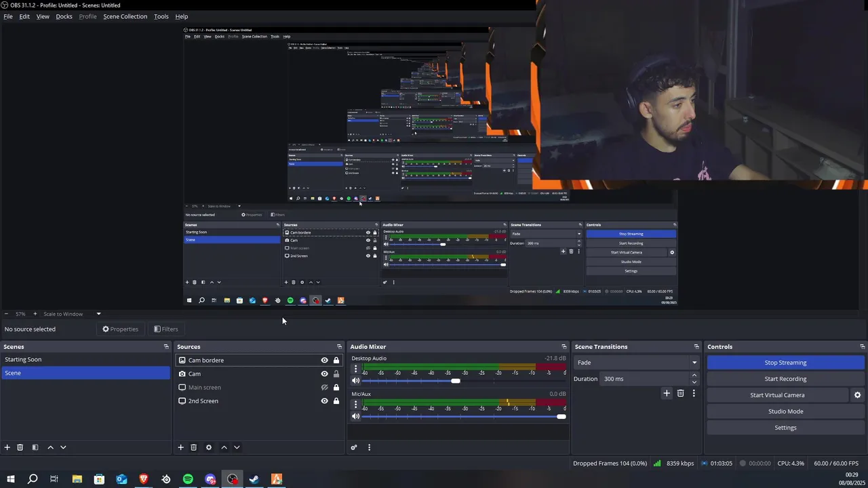Viewport: 868px width, 488px height.
Task: Pop out the Controls dock icon
Action: tap(863, 346)
